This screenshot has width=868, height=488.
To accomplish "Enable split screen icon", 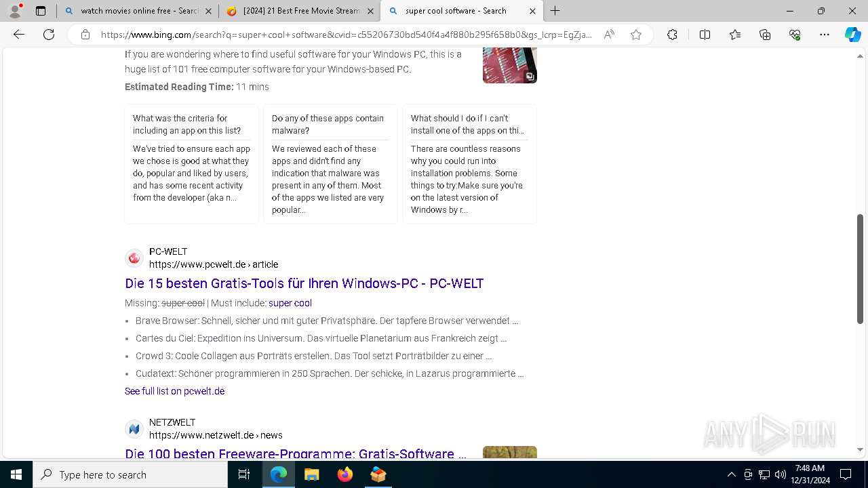I will pos(705,35).
